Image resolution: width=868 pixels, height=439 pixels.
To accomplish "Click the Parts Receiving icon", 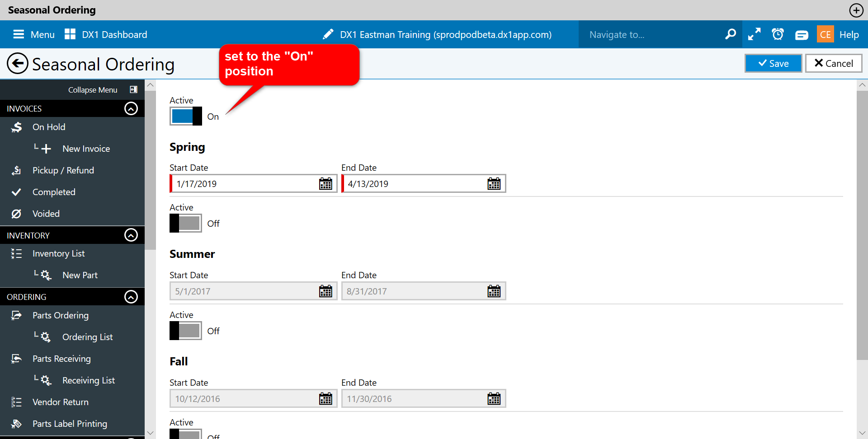I will tap(17, 359).
